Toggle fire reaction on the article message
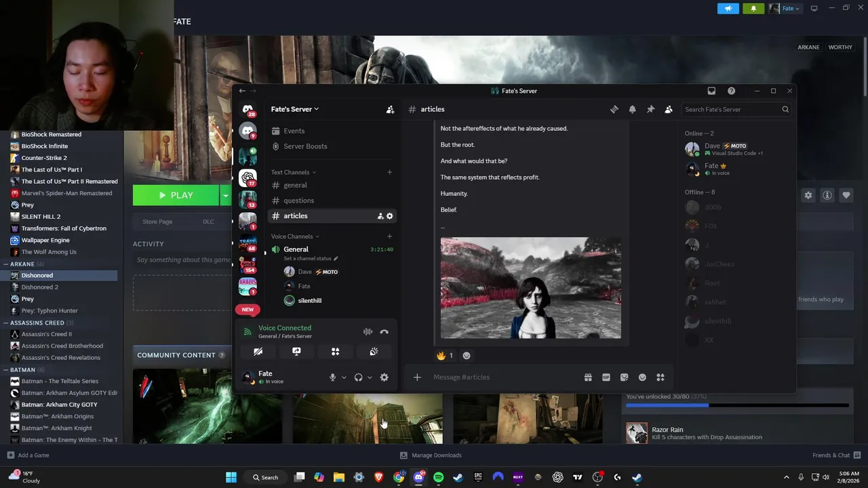Image resolution: width=868 pixels, height=488 pixels. coord(445,355)
